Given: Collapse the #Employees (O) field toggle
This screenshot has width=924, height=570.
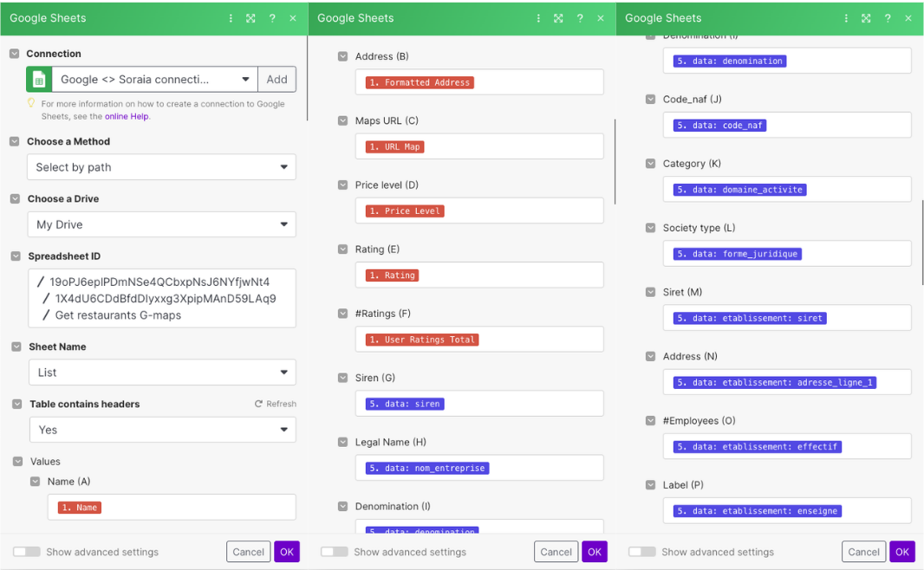Looking at the screenshot, I should (x=651, y=421).
